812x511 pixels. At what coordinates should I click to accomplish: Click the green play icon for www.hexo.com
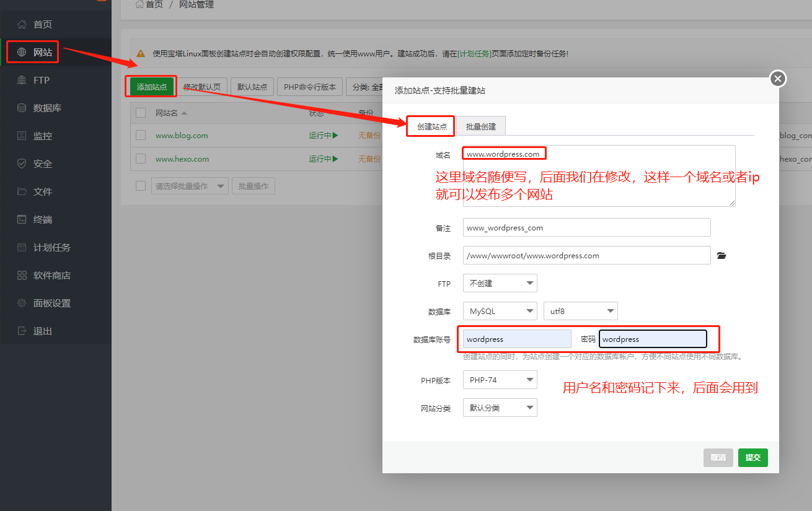[x=335, y=159]
